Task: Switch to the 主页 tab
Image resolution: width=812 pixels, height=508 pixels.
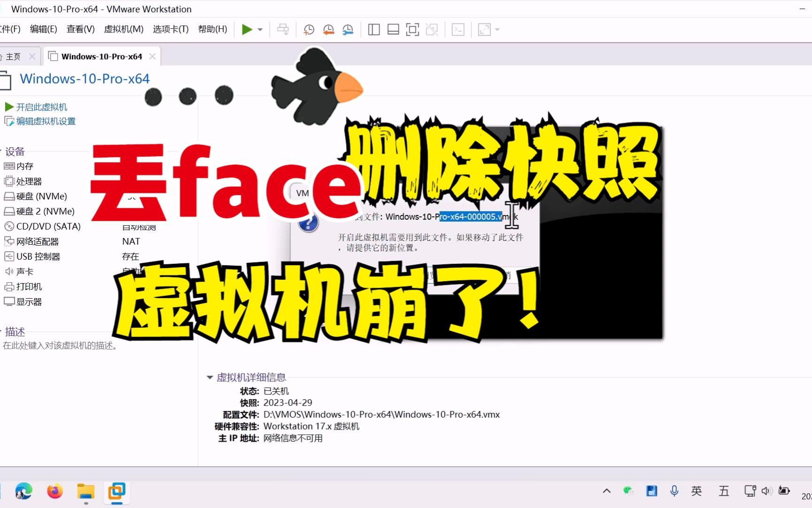Action: (x=13, y=56)
